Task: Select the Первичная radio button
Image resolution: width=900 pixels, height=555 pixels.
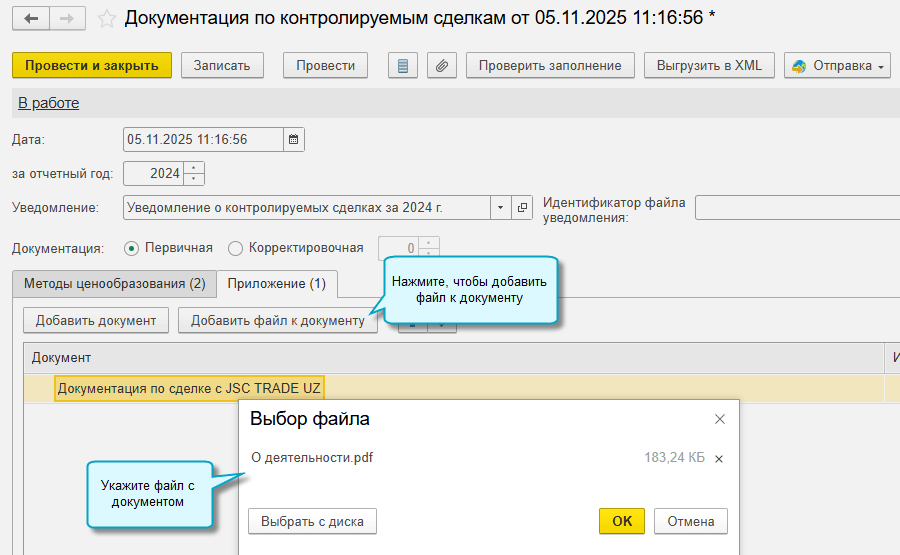Action: point(131,248)
